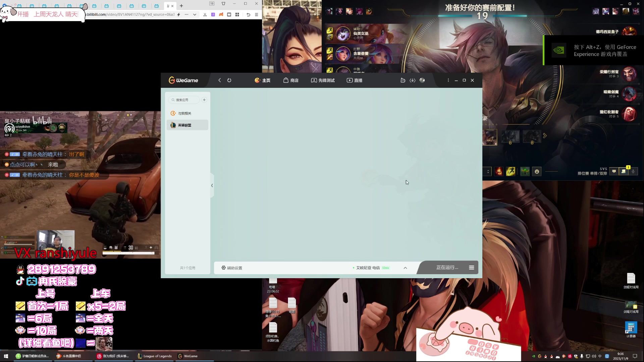This screenshot has height=362, width=644.
Task: Click the browser tab count box
Action: pos(212,4)
